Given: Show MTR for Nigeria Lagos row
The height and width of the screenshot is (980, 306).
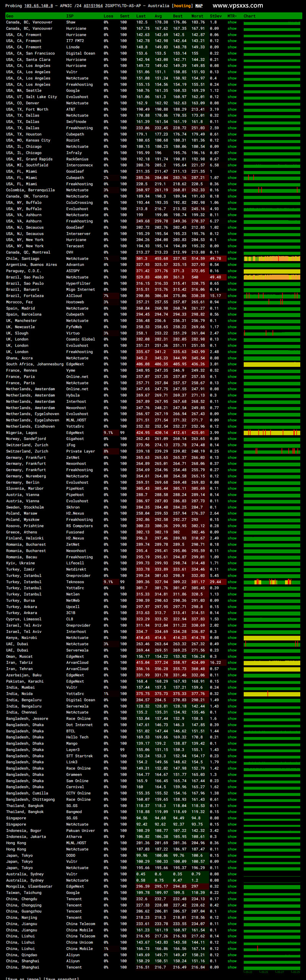Looking at the screenshot, I should coord(232,433).
